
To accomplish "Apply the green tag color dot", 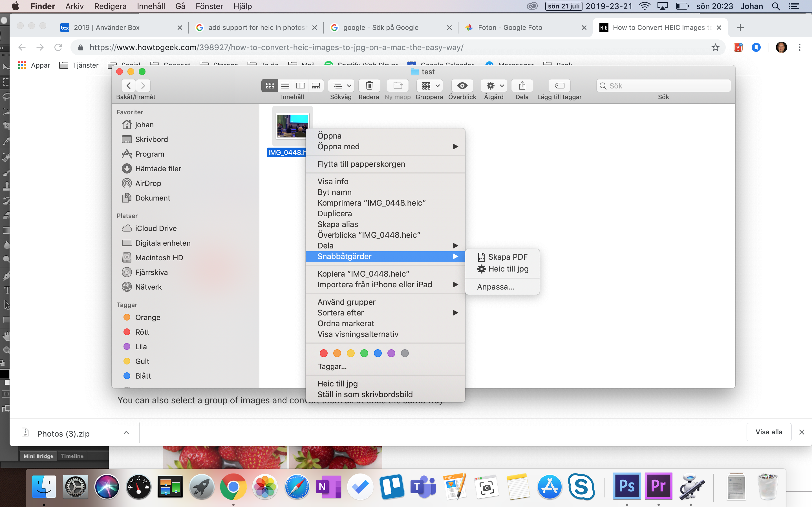I will point(364,353).
